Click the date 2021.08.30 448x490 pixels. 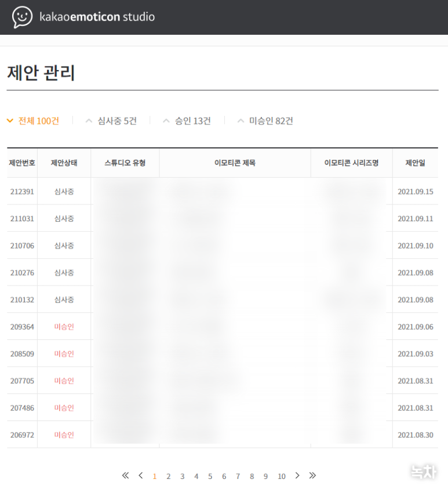point(416,435)
